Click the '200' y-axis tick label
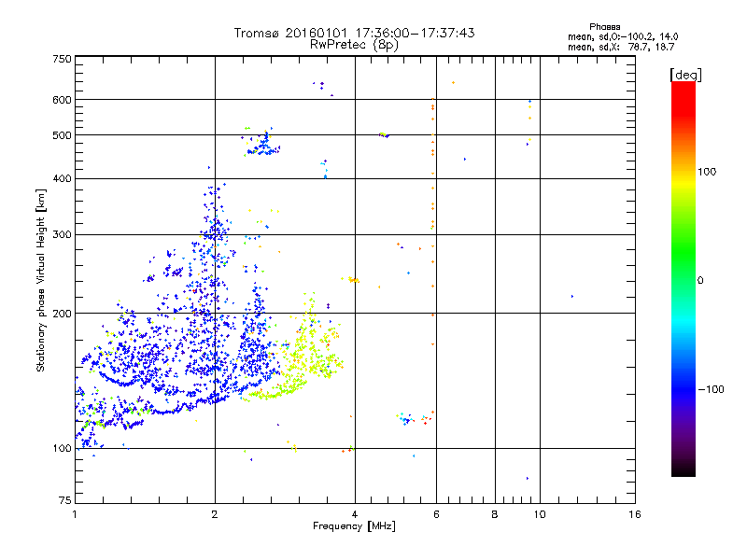This screenshot has height=560, width=747. pos(62,314)
